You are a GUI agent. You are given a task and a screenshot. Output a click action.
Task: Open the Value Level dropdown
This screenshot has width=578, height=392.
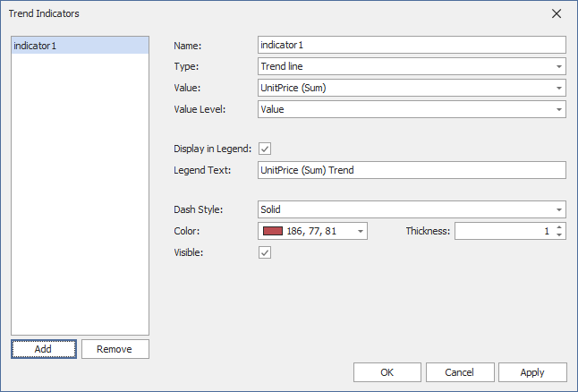(558, 109)
